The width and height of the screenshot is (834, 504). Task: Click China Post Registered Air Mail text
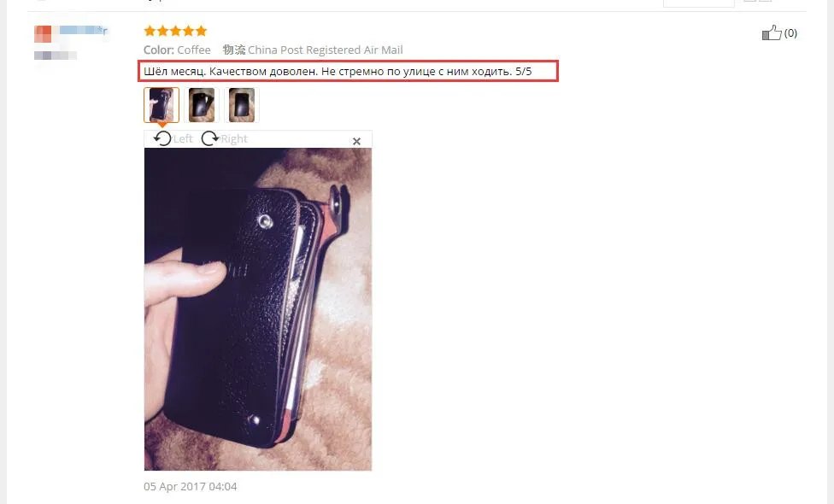[x=325, y=50]
